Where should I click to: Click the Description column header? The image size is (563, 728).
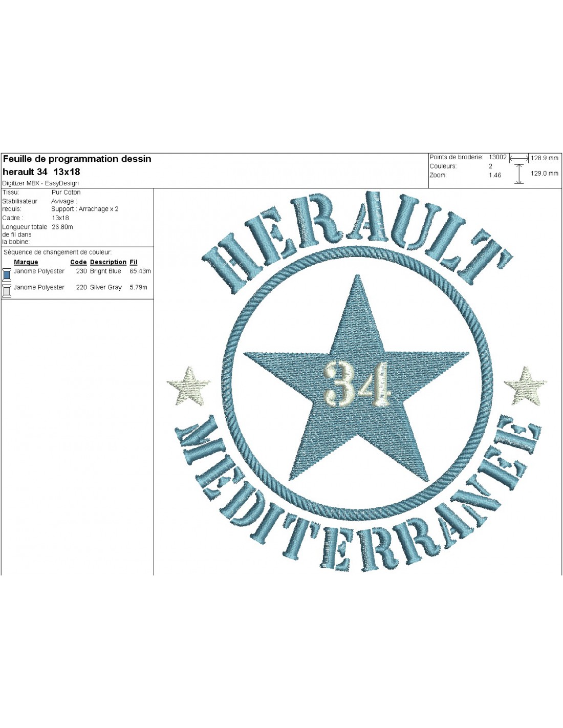click(108, 262)
